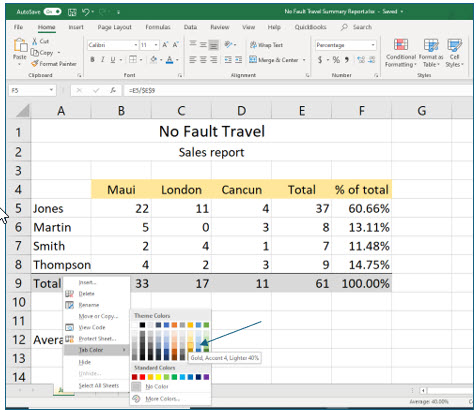Open Conditional Formatting dropdown
Image resolution: width=476 pixels, height=410 pixels.
tap(400, 53)
